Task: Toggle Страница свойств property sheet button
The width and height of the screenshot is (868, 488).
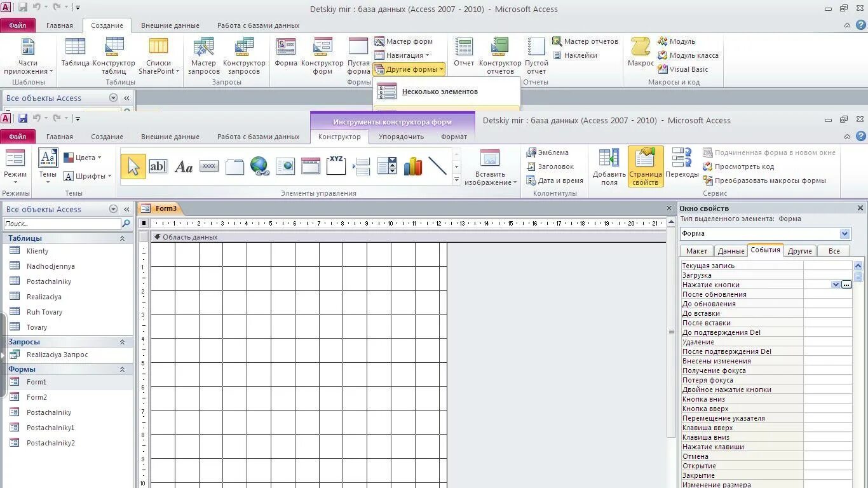Action: pyautogui.click(x=646, y=166)
